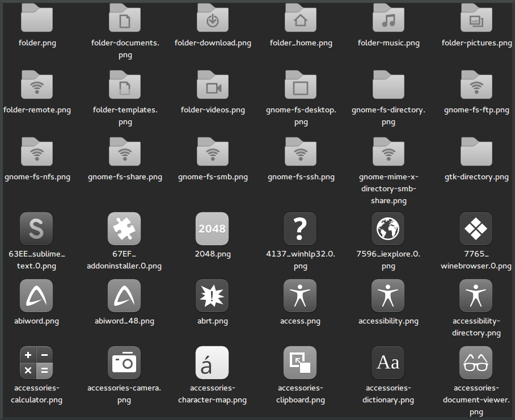
Task: Click the "gnome-fs-nfs.png" label
Action: 37,177
